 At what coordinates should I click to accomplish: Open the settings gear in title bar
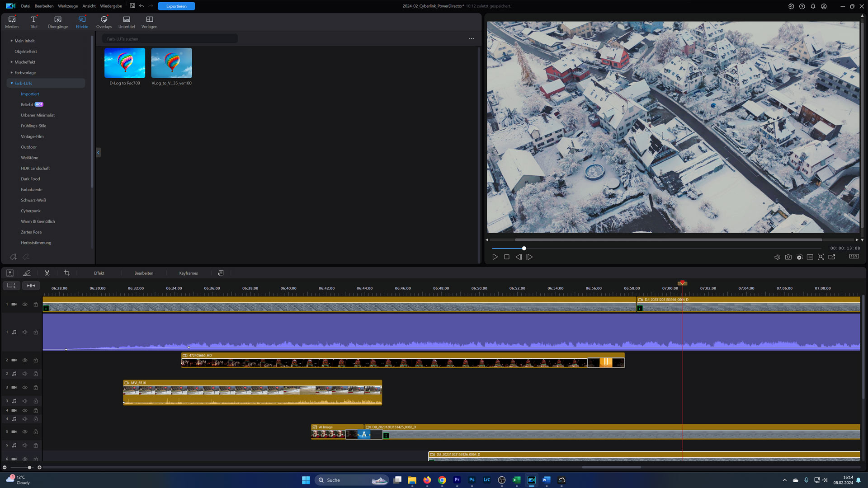791,6
